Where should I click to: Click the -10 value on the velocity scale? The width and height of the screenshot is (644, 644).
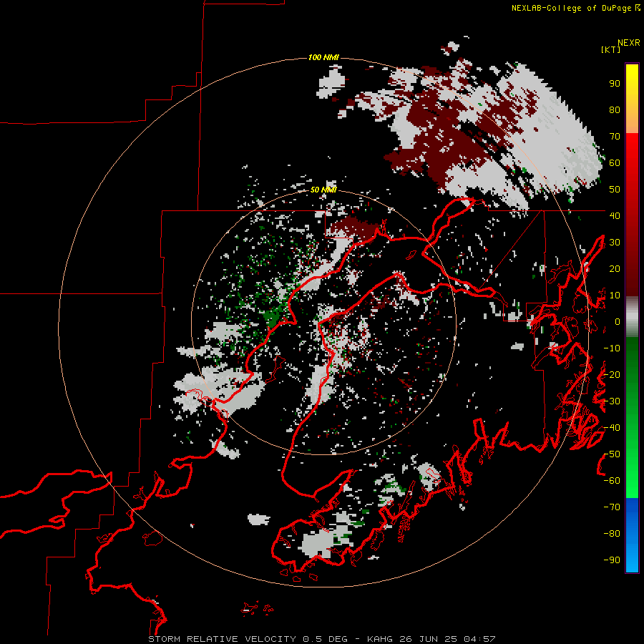612,348
